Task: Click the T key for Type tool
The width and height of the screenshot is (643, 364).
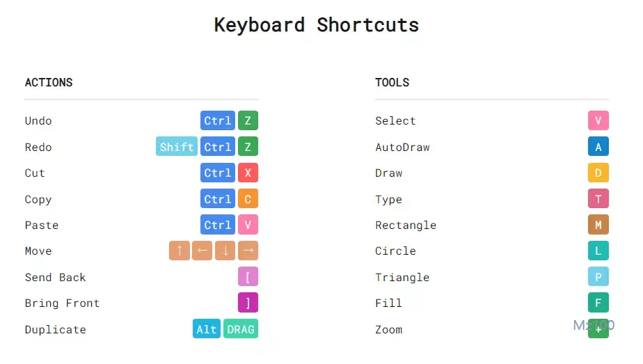Action: point(598,199)
